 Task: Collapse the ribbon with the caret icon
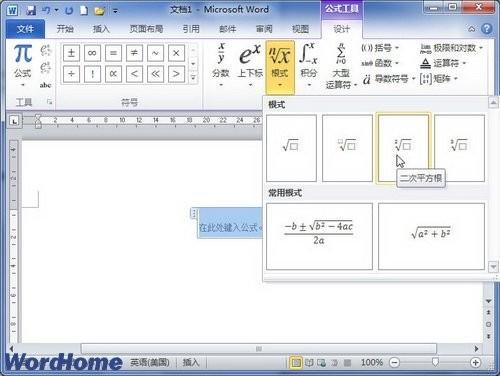[x=472, y=29]
